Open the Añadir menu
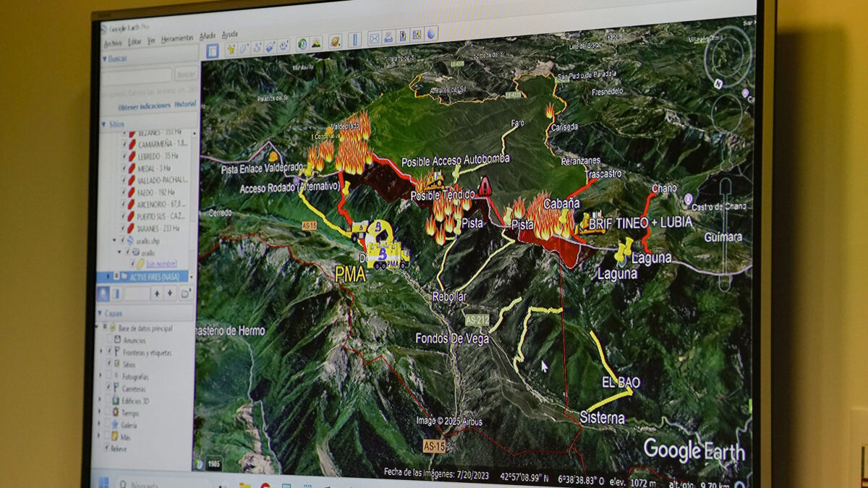 (x=208, y=35)
